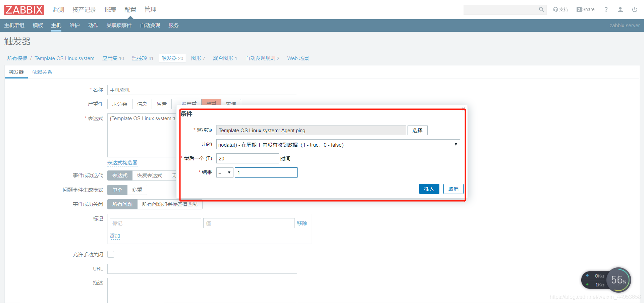Open 图形 7 link
644x303 pixels.
pyautogui.click(x=198, y=58)
